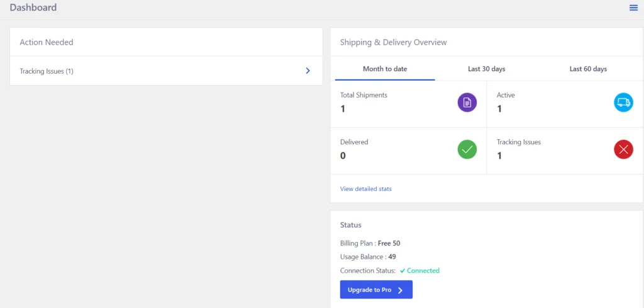Click the Total Shipments label
Screen dimensions: 644x308
pos(364,95)
